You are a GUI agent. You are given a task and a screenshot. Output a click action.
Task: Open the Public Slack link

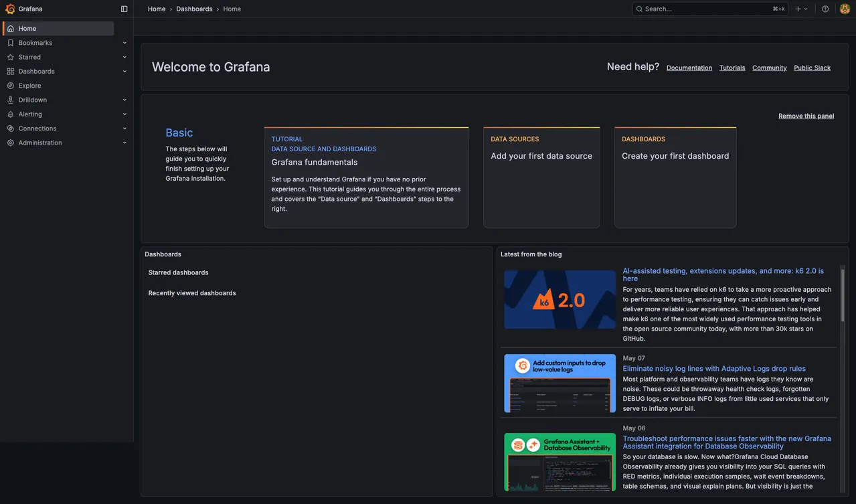(812, 68)
